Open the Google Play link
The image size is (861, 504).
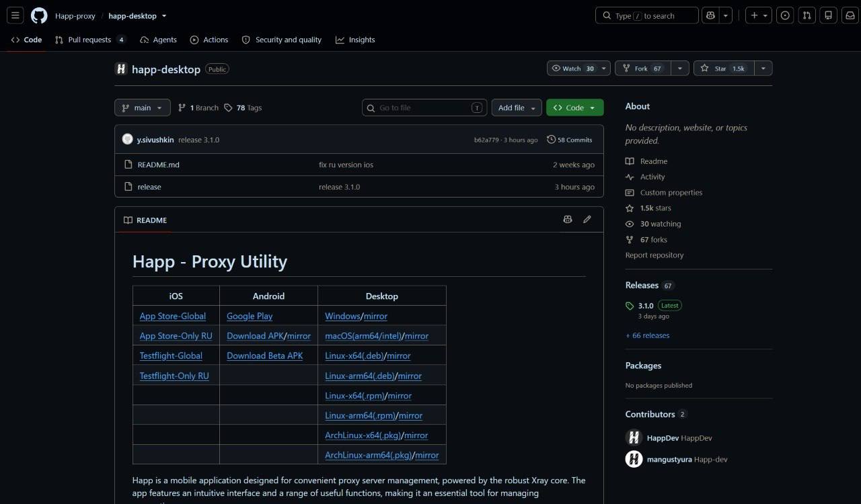click(250, 316)
